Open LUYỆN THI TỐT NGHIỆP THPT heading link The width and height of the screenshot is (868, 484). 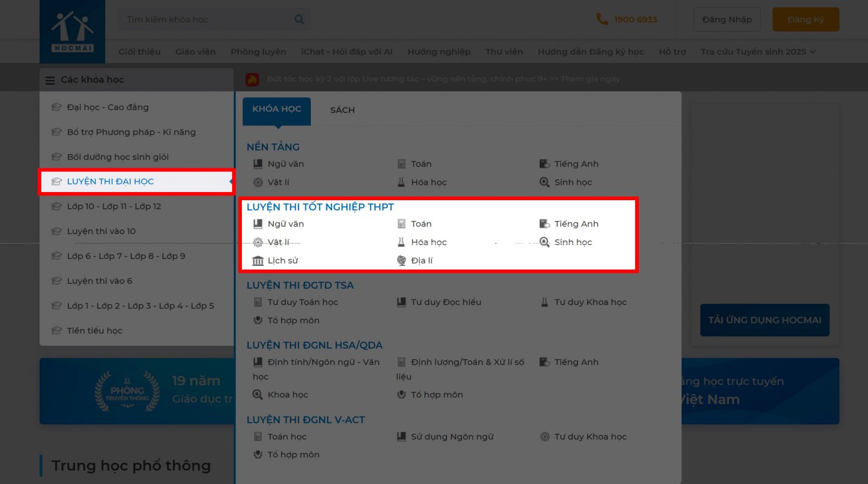pos(320,207)
